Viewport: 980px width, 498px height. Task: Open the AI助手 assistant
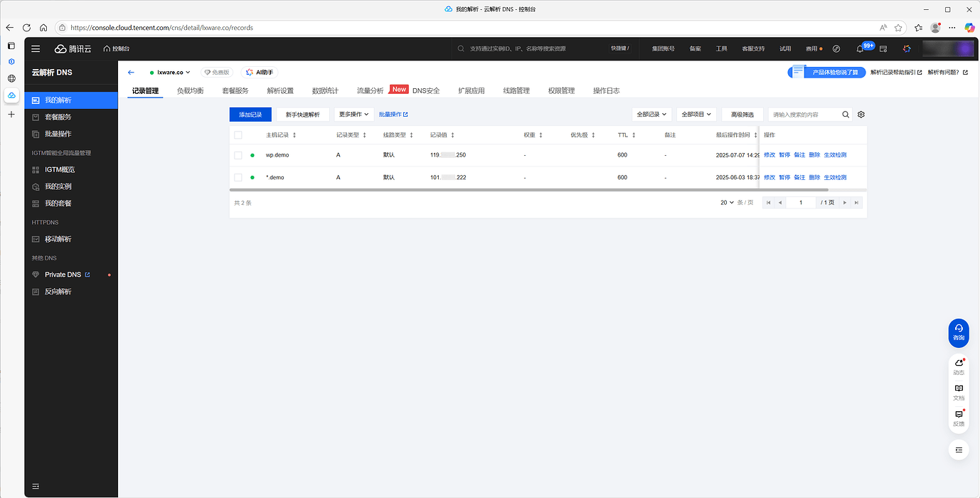(x=260, y=72)
